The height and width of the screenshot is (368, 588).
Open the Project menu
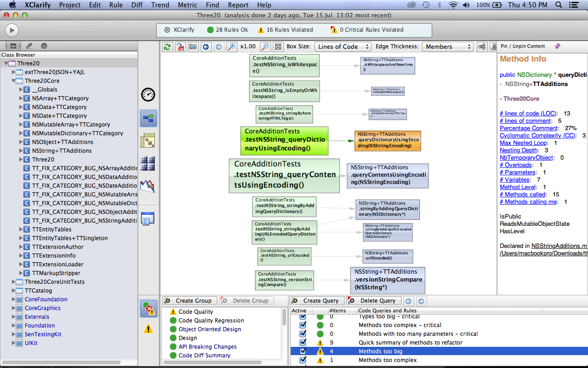tap(69, 5)
